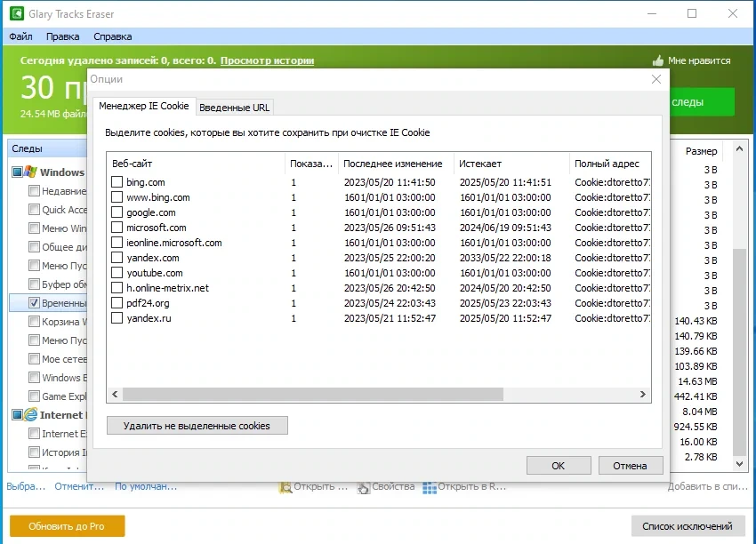Click the up arrow of the main window scrollbar

pos(739,149)
